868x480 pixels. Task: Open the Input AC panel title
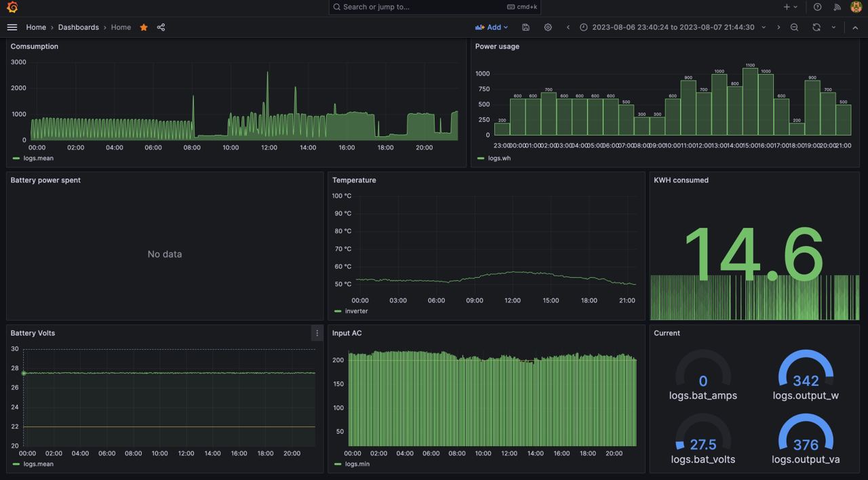tap(347, 334)
